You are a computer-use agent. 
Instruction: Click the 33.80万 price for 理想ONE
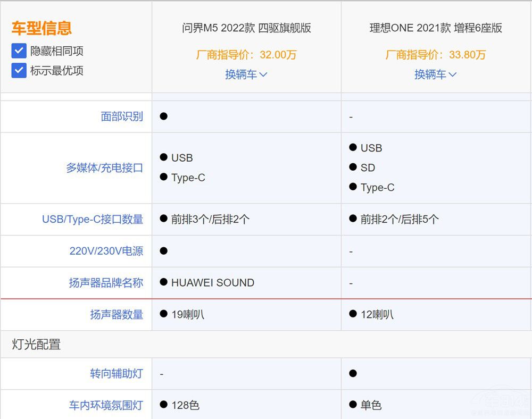[x=467, y=55]
